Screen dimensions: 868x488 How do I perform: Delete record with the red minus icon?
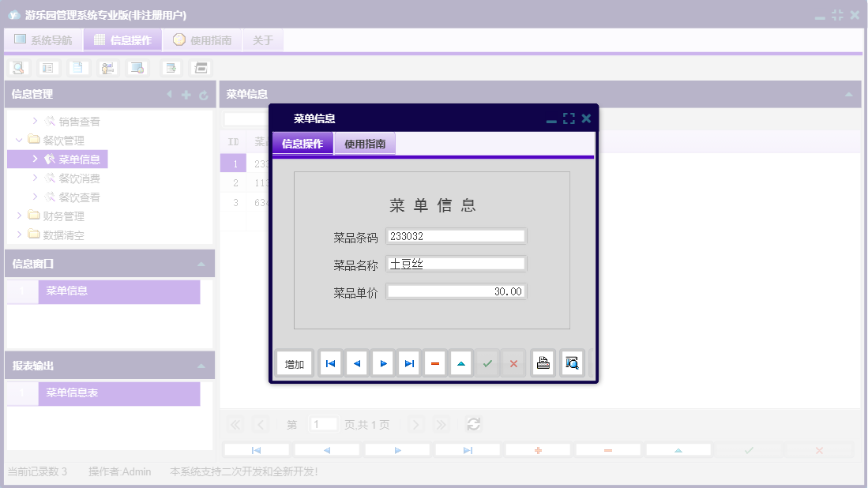coord(435,362)
